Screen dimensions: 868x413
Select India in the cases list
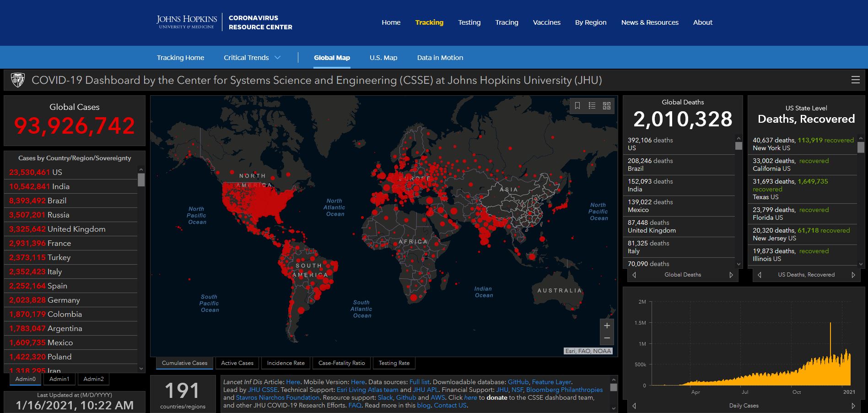[61, 186]
